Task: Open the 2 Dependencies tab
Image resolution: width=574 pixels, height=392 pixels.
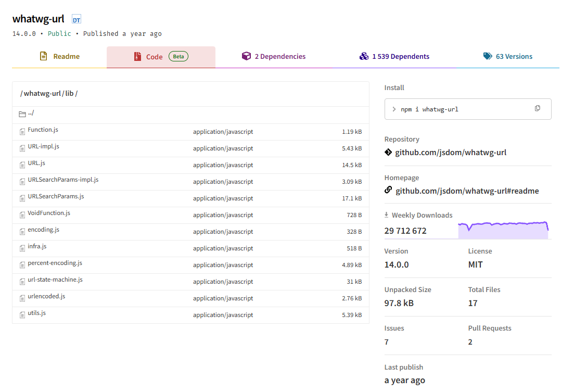Action: 274,57
